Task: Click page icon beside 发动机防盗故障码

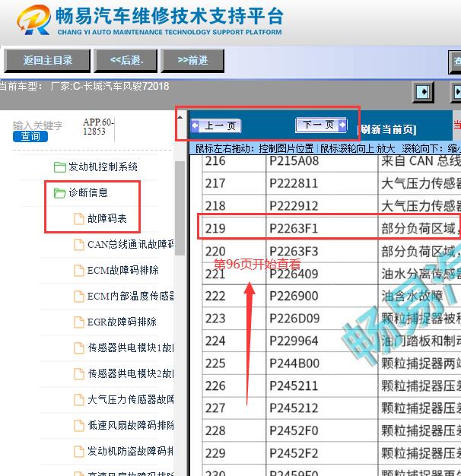Action: (x=79, y=452)
